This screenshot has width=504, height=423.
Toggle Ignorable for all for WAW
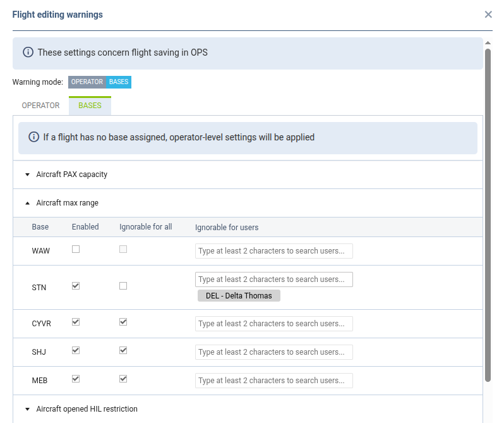[123, 249]
